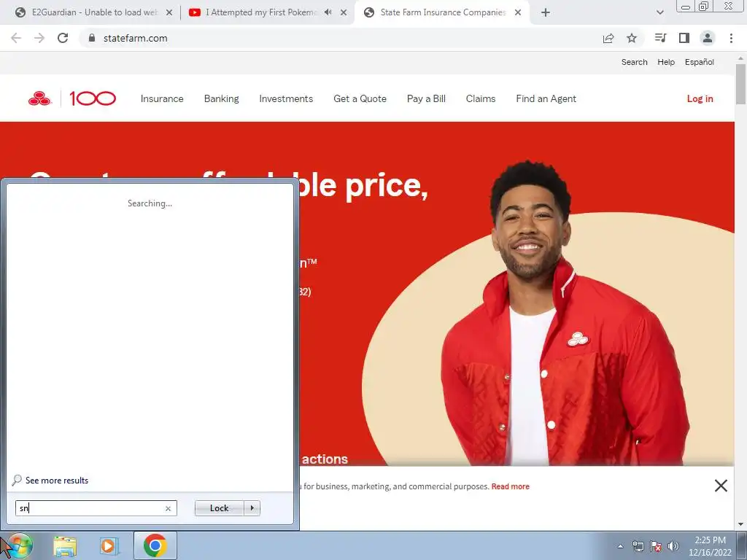Viewport: 747px width, 560px height.
Task: Click the Search link in the top bar
Action: coord(634,62)
